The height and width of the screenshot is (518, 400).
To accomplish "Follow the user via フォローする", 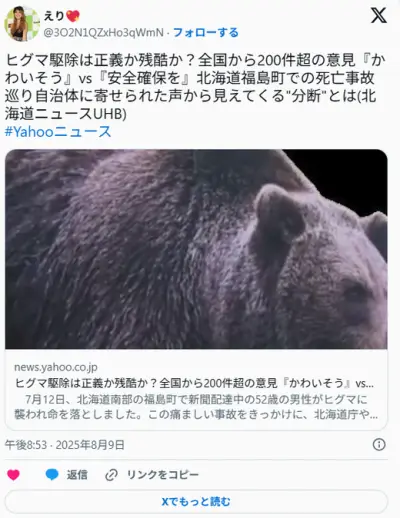I will [206, 32].
